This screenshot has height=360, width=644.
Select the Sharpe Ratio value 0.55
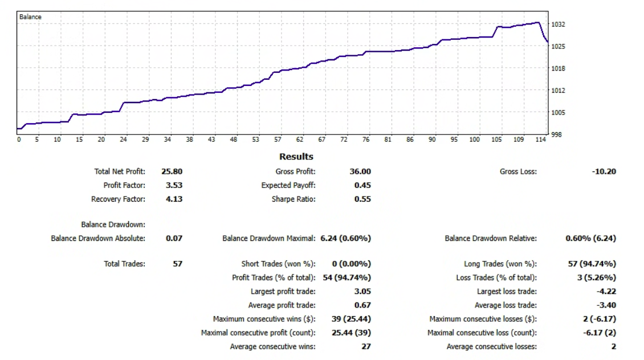click(x=362, y=199)
